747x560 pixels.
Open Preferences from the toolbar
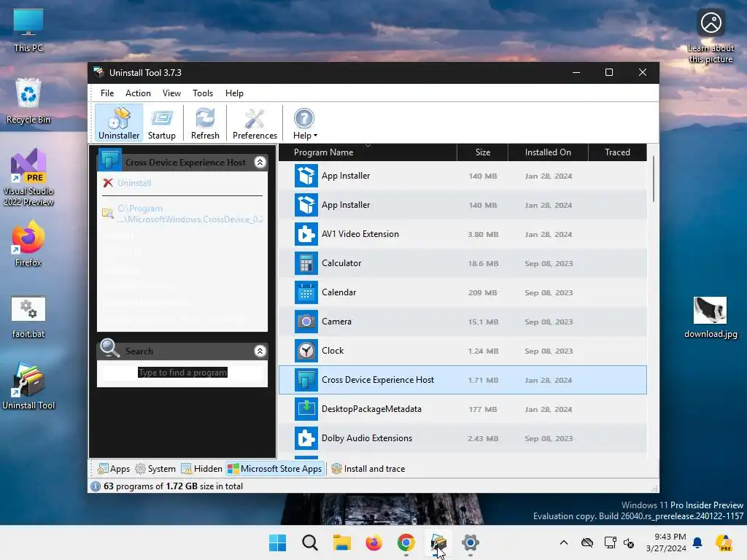[255, 123]
